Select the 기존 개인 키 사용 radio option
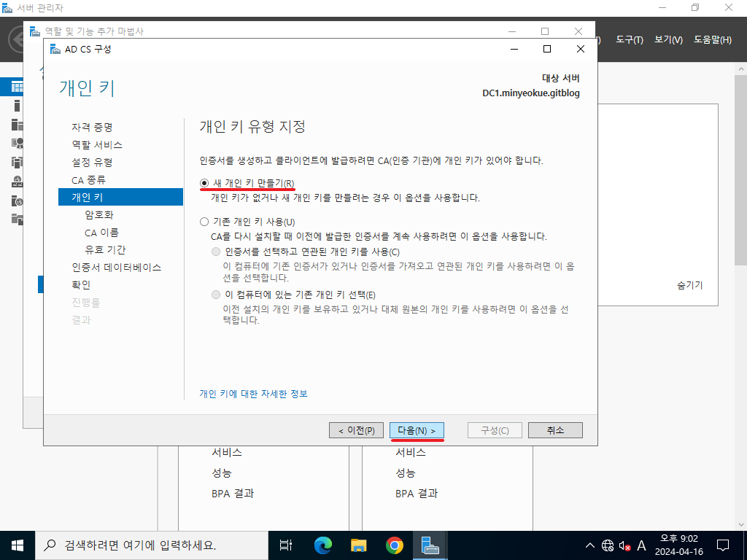Viewport: 747px width, 560px height. pos(204,222)
